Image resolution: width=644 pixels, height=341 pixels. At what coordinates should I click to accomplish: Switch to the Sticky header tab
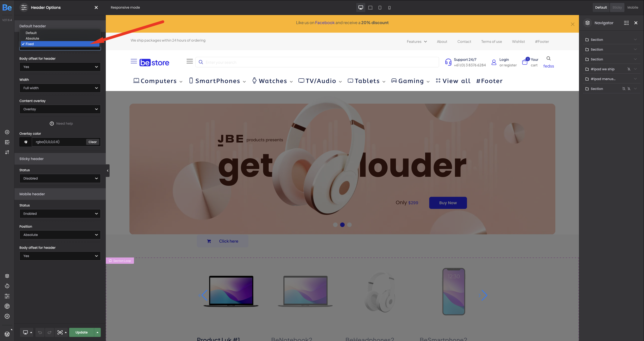(x=617, y=7)
